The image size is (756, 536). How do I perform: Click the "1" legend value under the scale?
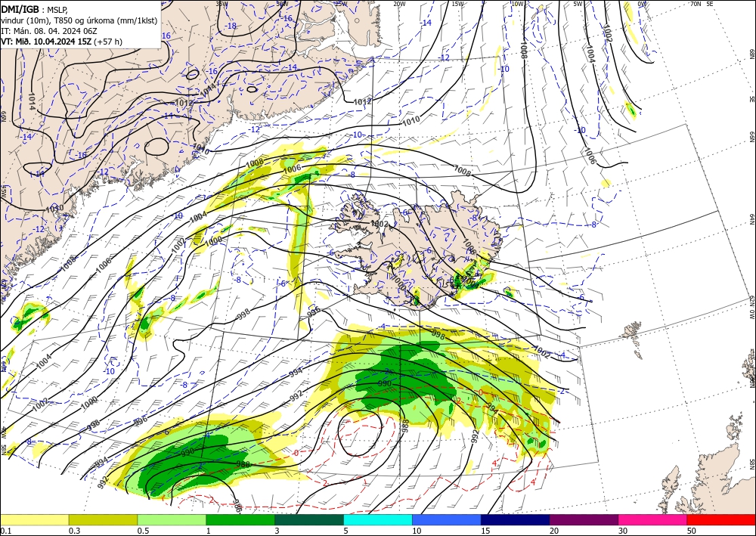209,531
